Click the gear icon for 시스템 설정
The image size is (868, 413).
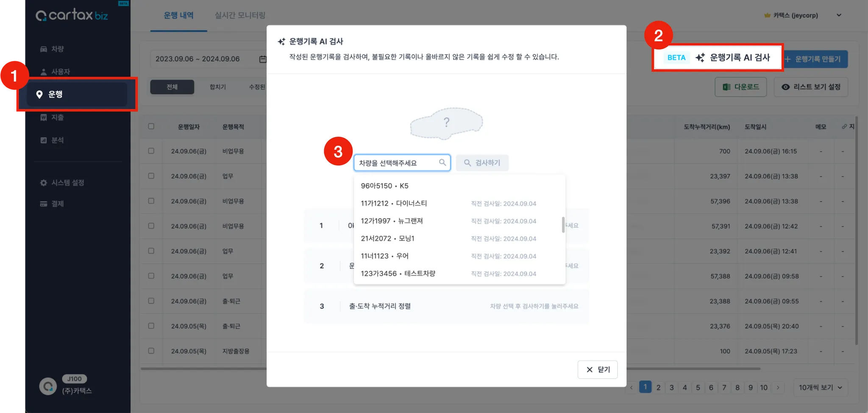[43, 183]
